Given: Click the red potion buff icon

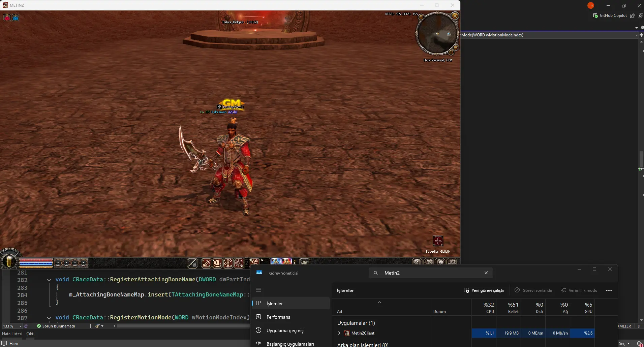Looking at the screenshot, I should point(7,18).
